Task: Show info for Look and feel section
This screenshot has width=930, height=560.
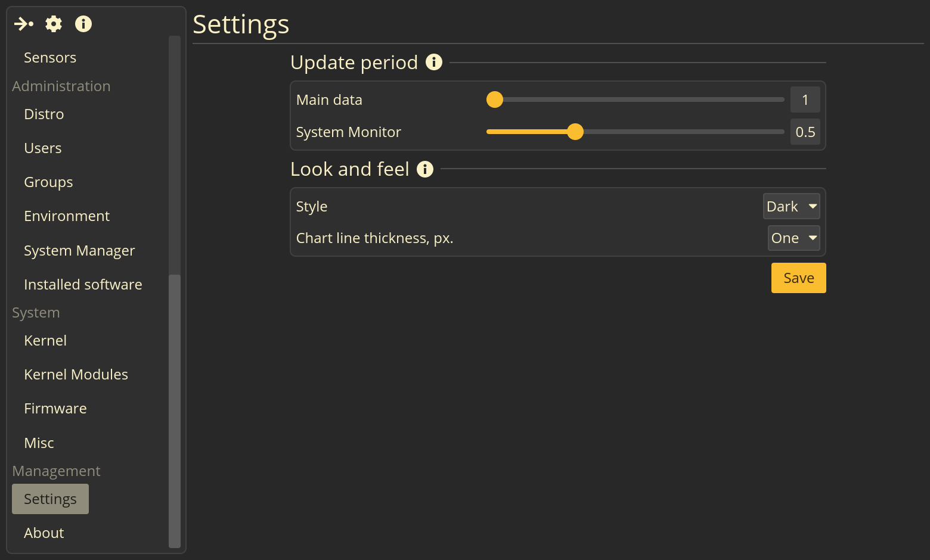Action: click(425, 169)
